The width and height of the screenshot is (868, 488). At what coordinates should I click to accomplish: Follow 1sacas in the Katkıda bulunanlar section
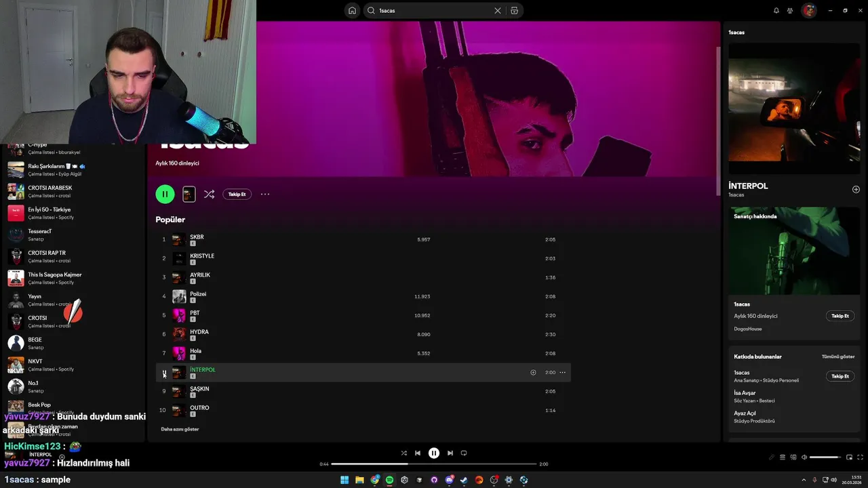coord(840,376)
